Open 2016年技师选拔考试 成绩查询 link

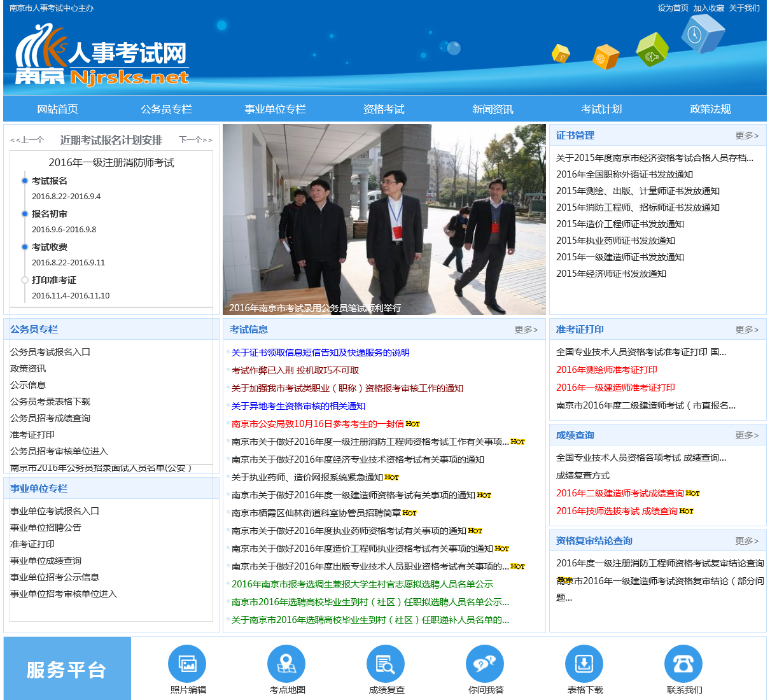click(x=617, y=511)
